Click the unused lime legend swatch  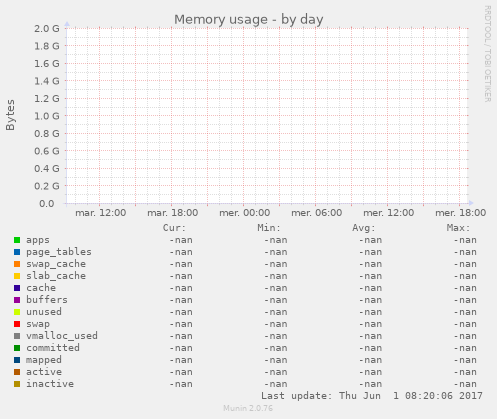tap(17, 312)
